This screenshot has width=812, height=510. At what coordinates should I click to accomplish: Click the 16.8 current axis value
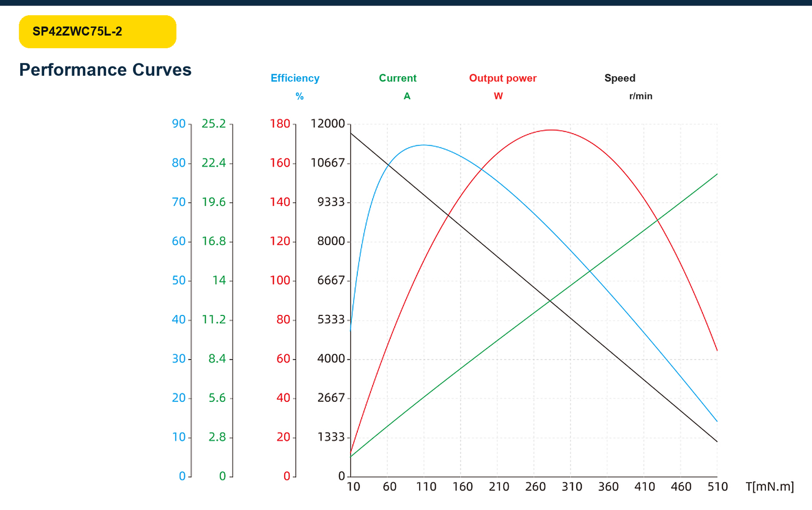point(214,241)
